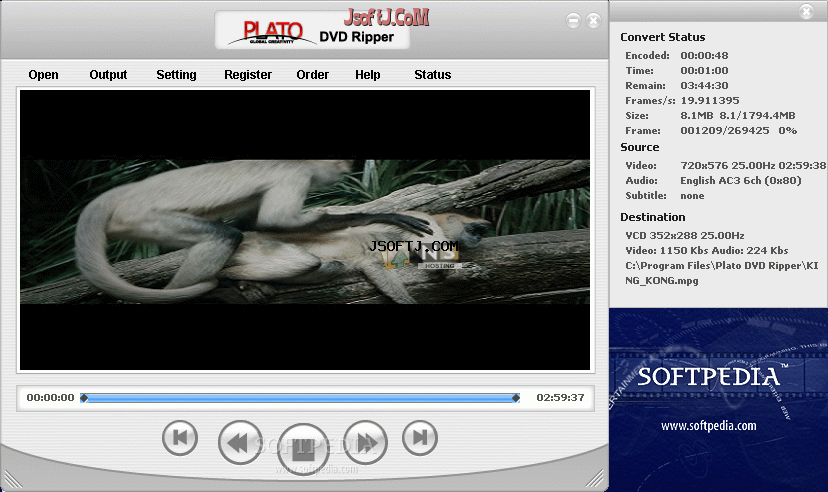Click the video preview area
Image resolution: width=828 pixels, height=492 pixels.
tap(305, 230)
